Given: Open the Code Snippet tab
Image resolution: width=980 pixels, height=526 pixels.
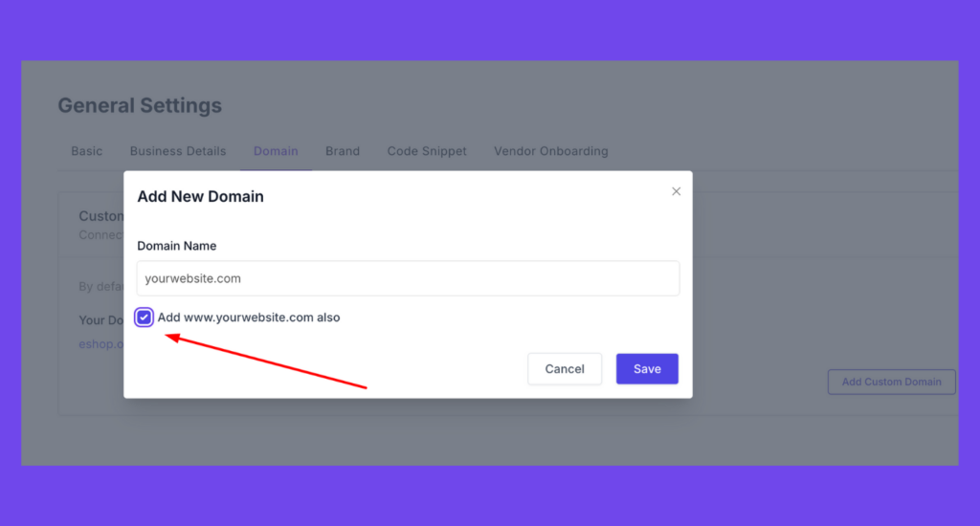Looking at the screenshot, I should click(427, 151).
